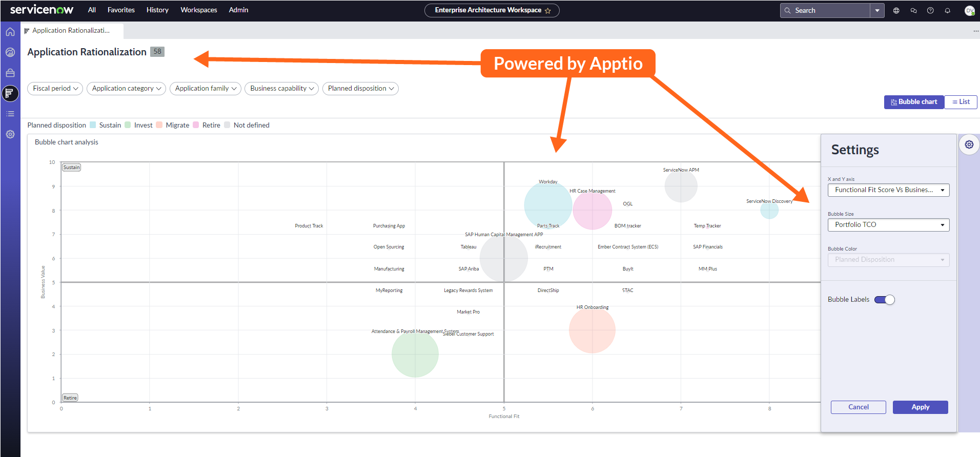The image size is (980, 457).
Task: Click the Sustain legend color swatch
Action: point(93,125)
